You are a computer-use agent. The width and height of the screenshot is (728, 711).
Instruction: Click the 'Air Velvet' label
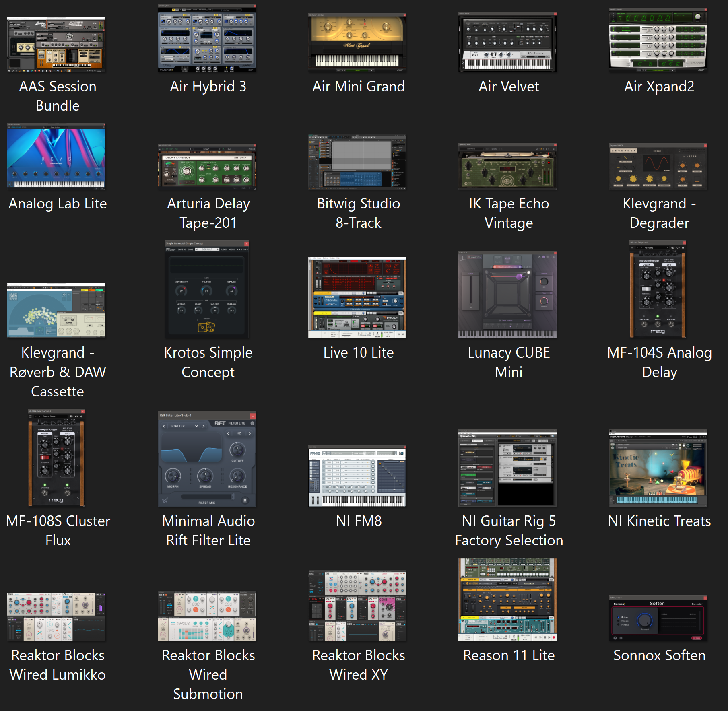click(x=509, y=87)
